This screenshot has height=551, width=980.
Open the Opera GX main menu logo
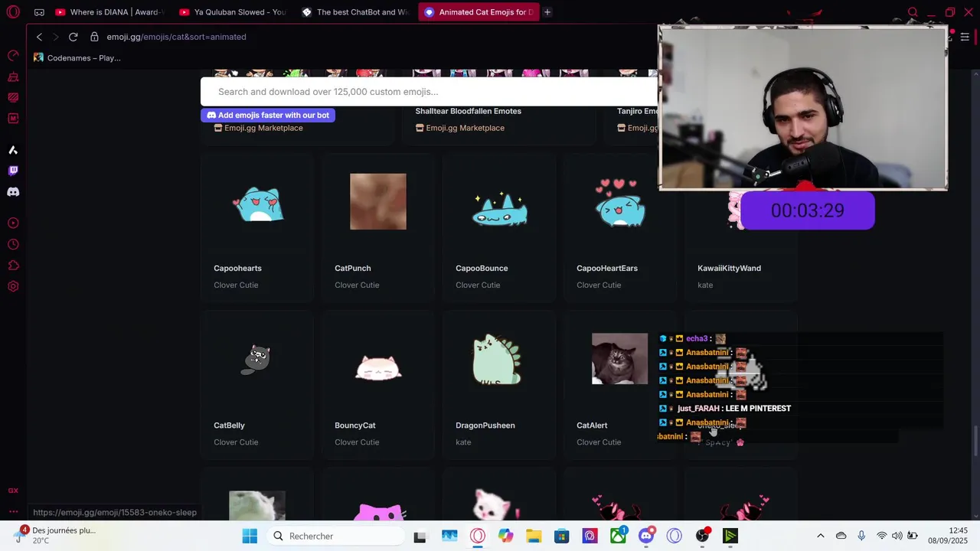13,12
